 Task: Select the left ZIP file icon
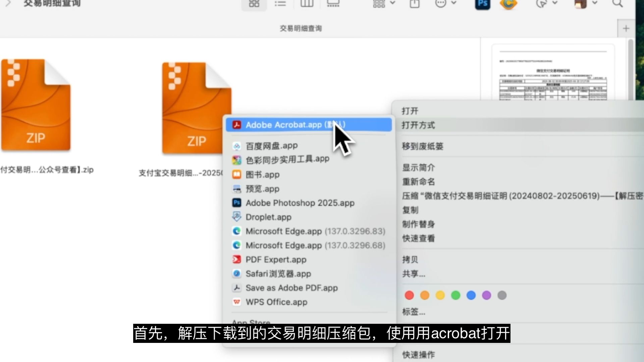click(36, 105)
